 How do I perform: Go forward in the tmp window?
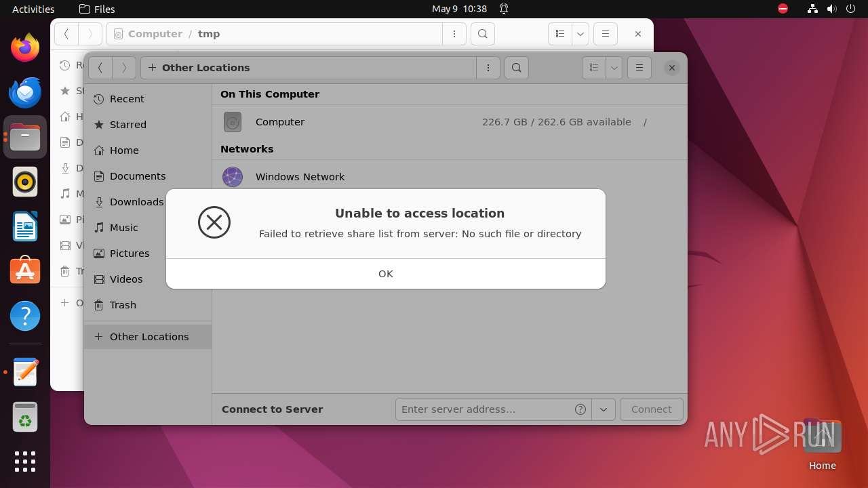[x=90, y=34]
